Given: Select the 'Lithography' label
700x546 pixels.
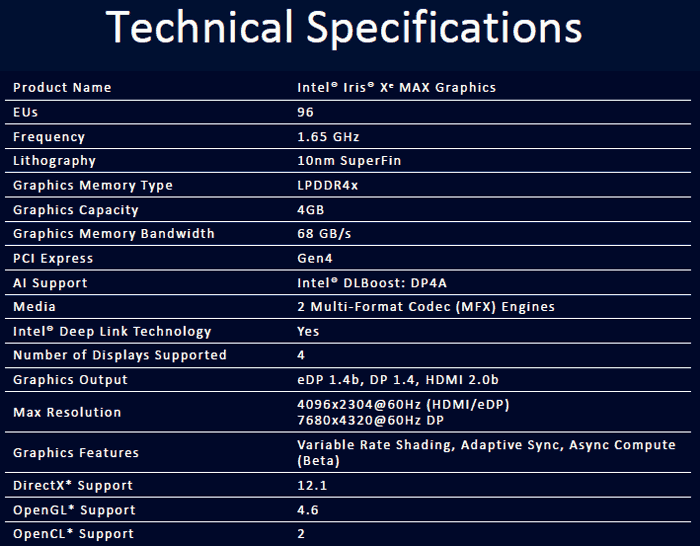Looking at the screenshot, I should [54, 161].
